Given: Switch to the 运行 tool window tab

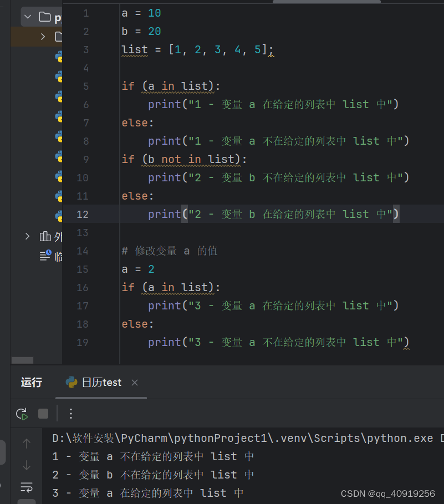Looking at the screenshot, I should (x=30, y=382).
